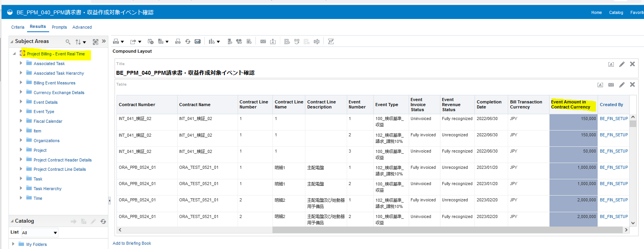Click the add subject area icon
644x249 pixels.
pos(96,42)
